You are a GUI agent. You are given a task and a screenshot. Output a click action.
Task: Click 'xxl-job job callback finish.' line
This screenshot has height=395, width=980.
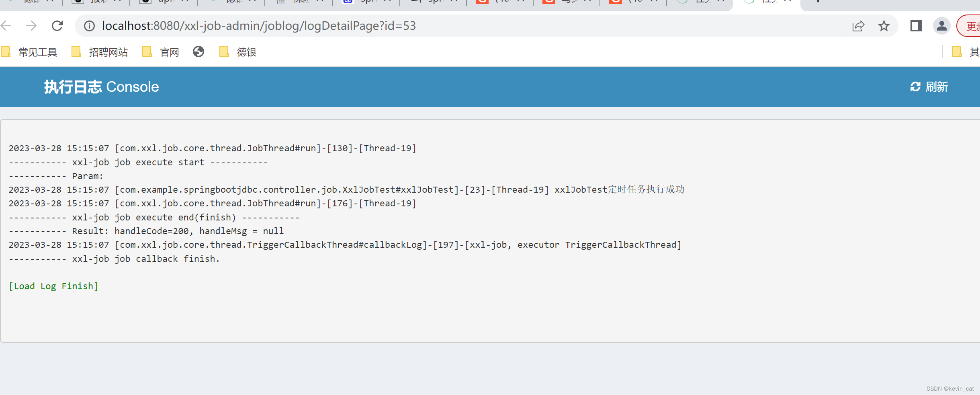pyautogui.click(x=114, y=259)
